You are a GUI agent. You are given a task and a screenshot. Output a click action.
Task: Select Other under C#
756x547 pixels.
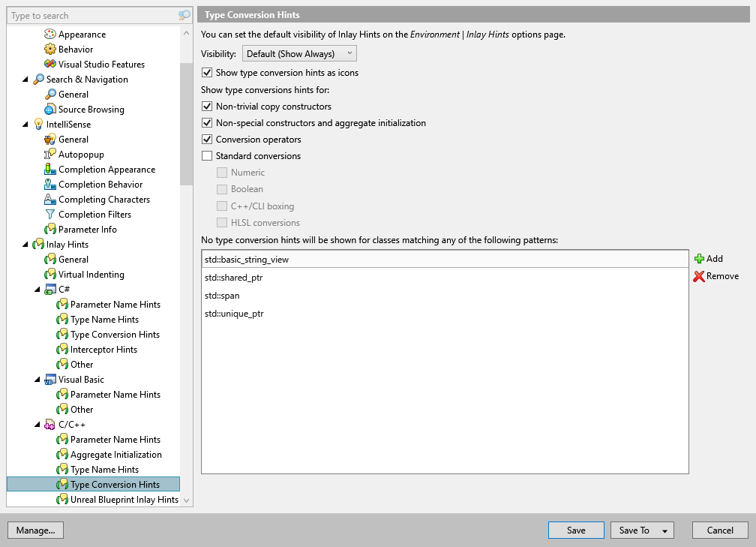point(82,365)
